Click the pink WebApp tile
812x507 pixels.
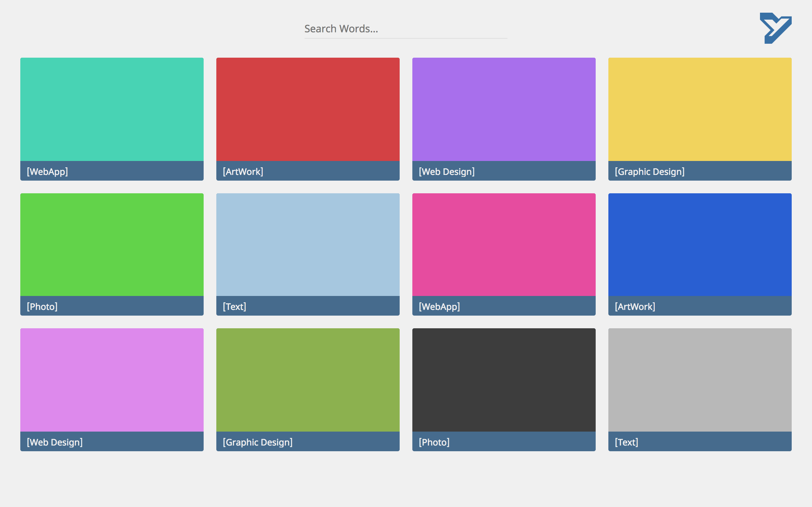[503, 245]
